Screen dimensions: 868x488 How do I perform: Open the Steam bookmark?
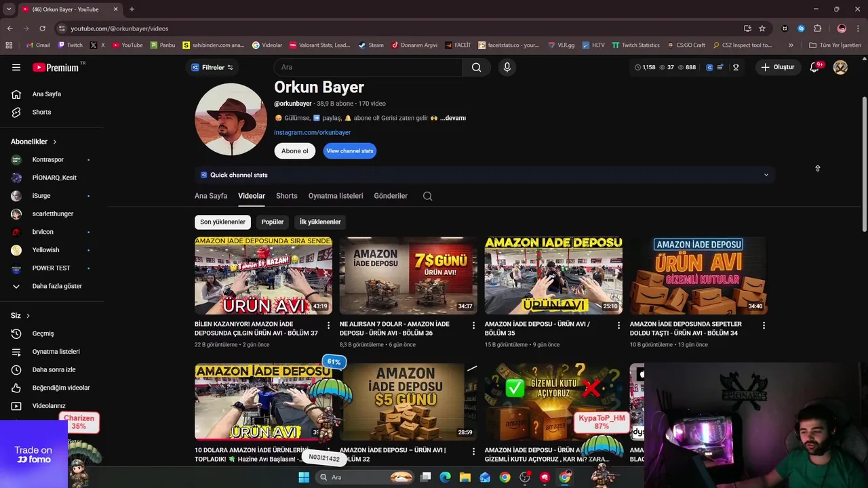[371, 45]
